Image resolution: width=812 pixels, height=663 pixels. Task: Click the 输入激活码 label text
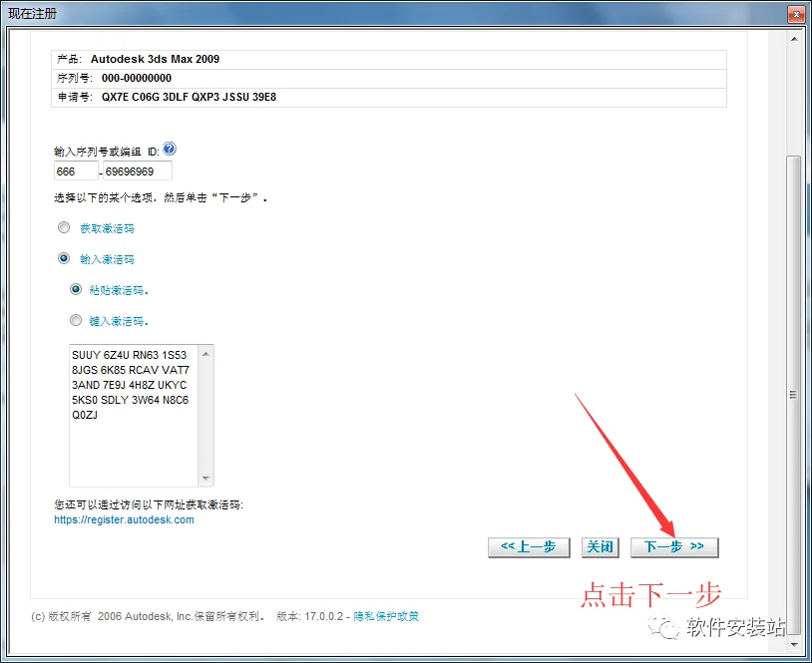[107, 259]
